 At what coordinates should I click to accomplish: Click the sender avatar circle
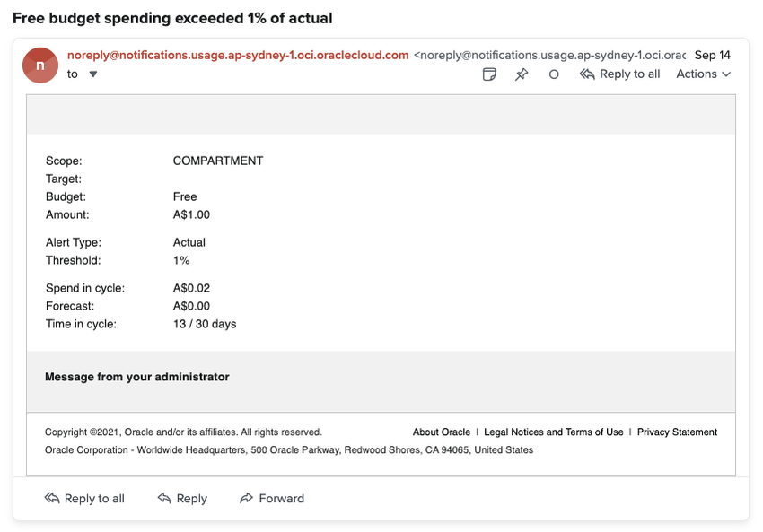(x=40, y=65)
